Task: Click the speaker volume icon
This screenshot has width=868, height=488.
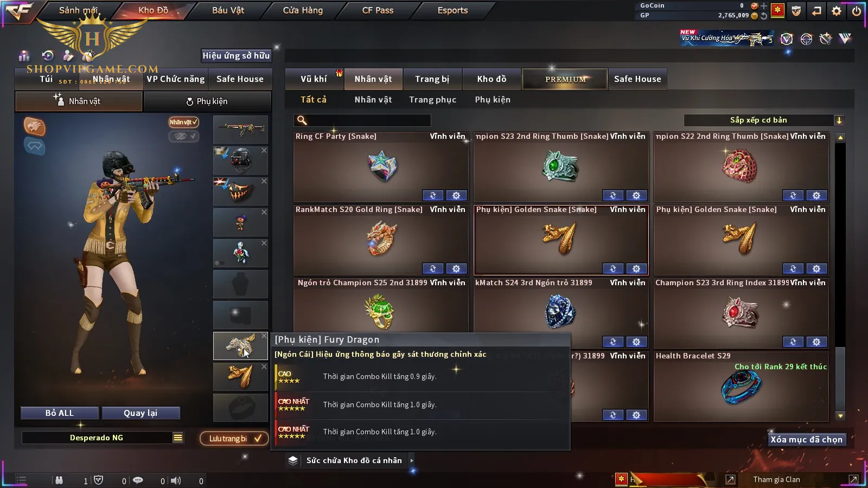Action: [176, 480]
